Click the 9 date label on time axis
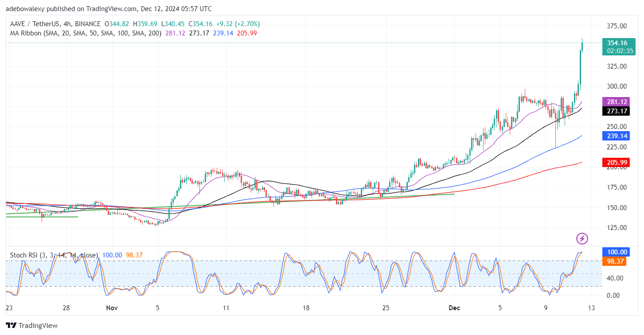This screenshot has height=335, width=644. point(546,308)
